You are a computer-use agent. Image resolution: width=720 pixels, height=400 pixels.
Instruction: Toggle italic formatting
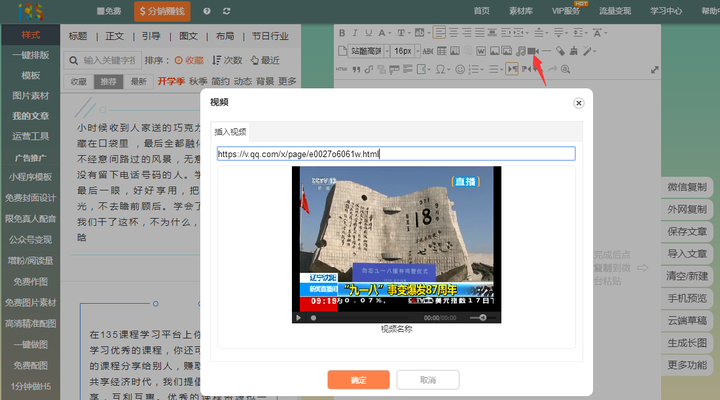click(355, 33)
